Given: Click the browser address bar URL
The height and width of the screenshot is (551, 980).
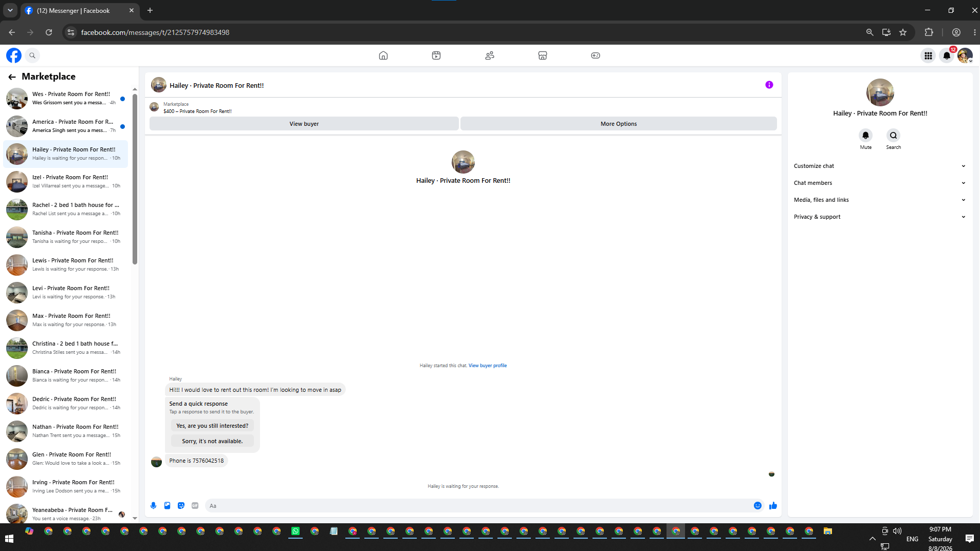Looking at the screenshot, I should (155, 32).
